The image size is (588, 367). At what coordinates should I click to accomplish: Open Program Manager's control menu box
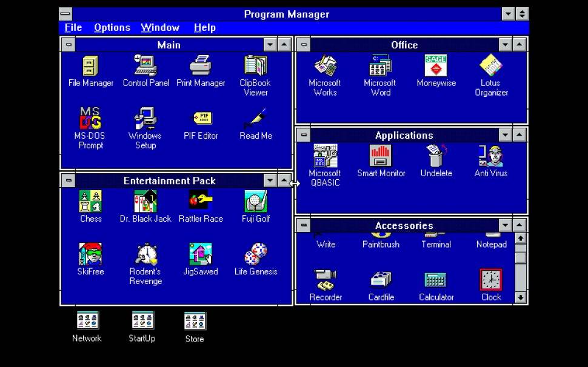coord(66,14)
